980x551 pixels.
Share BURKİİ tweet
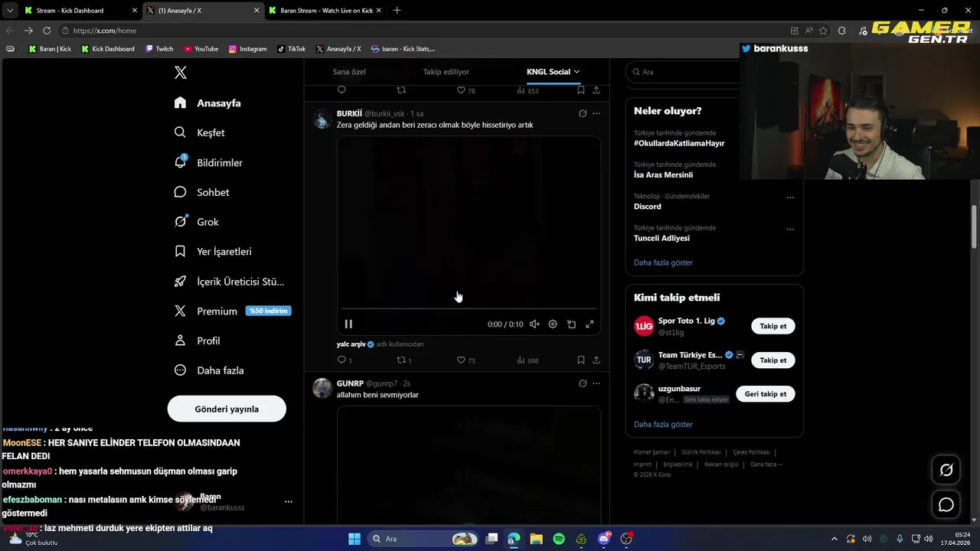tap(596, 360)
